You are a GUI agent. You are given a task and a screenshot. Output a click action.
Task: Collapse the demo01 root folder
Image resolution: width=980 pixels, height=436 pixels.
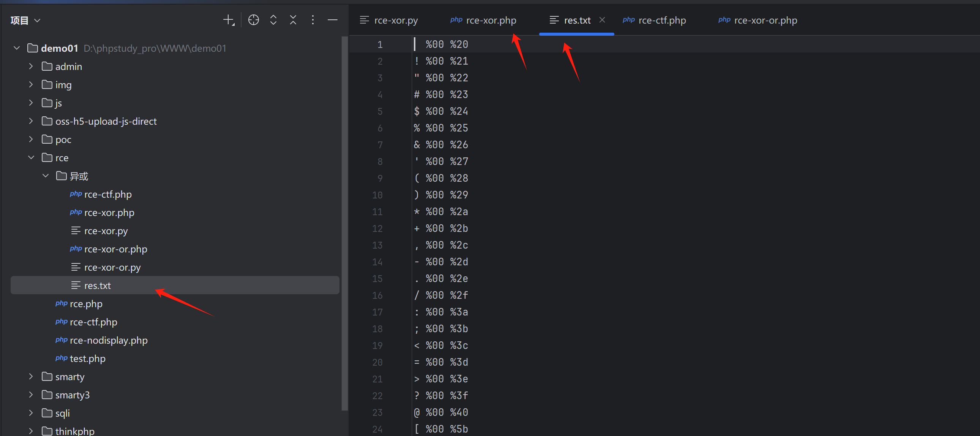[17, 48]
